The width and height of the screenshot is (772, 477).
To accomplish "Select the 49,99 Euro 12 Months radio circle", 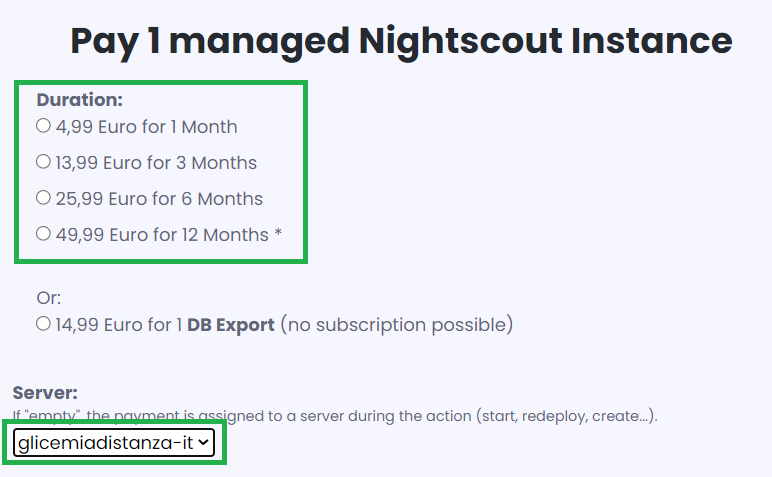I will pyautogui.click(x=43, y=233).
